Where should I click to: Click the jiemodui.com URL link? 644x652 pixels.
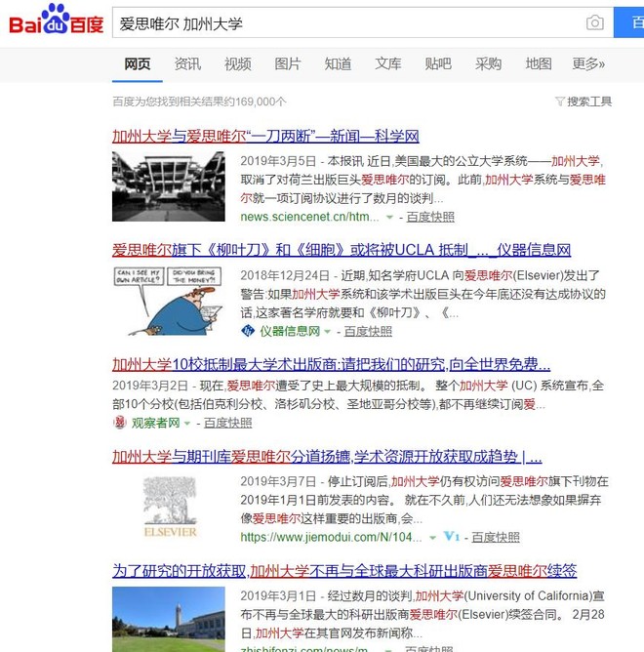coord(331,537)
